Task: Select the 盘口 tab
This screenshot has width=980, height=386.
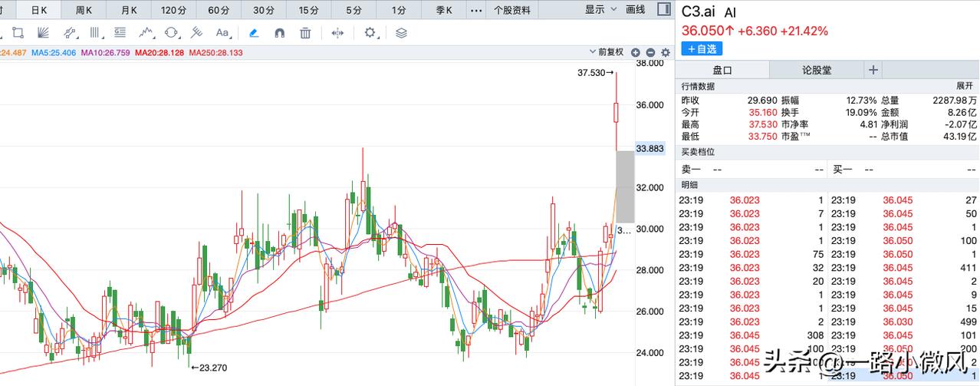Action: point(722,70)
